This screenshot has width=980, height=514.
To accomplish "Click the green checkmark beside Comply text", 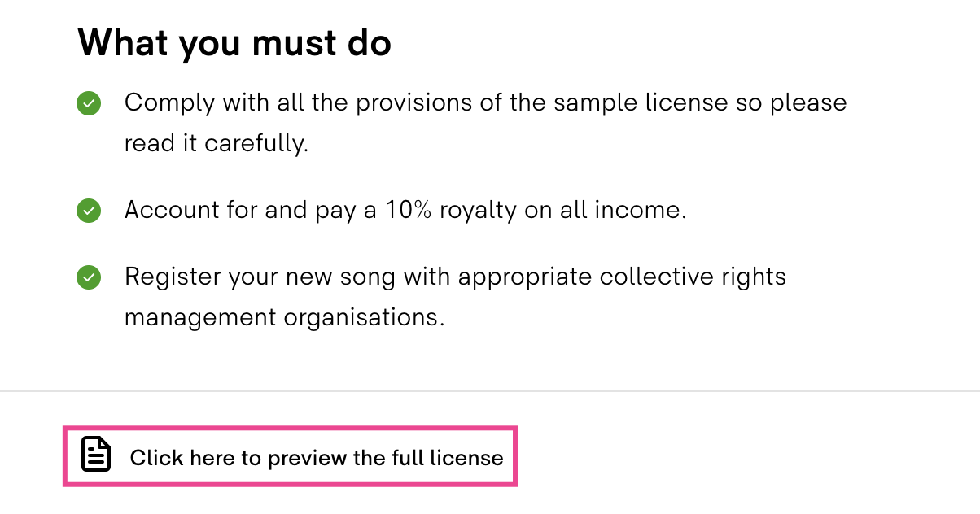I will pyautogui.click(x=88, y=103).
